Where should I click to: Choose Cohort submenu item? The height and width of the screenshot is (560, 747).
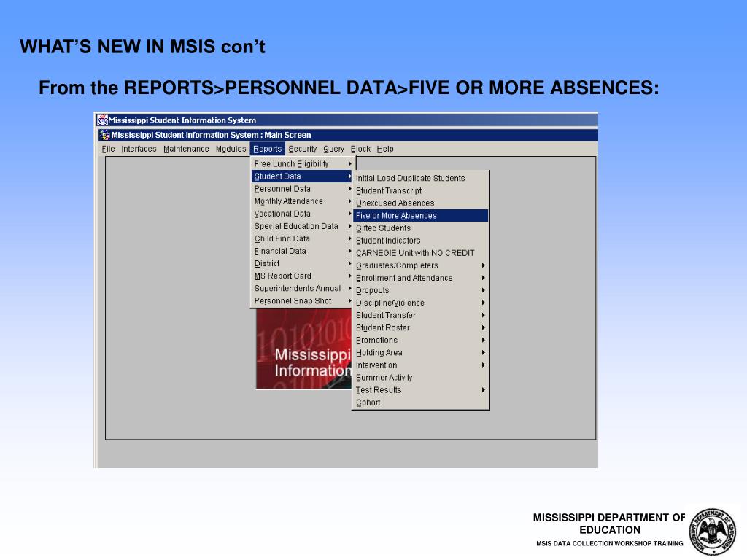(x=421, y=402)
